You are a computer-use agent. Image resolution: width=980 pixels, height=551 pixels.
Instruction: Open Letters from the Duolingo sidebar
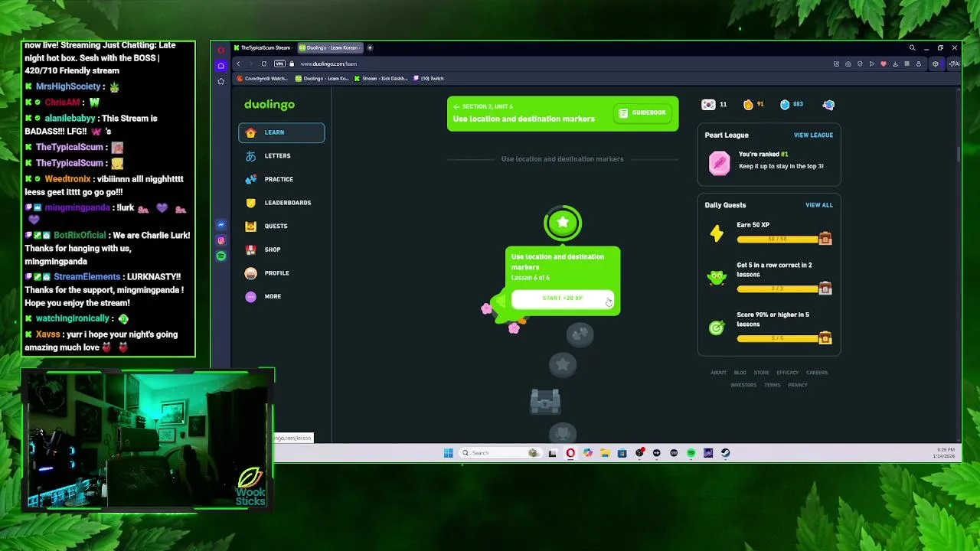coord(281,156)
